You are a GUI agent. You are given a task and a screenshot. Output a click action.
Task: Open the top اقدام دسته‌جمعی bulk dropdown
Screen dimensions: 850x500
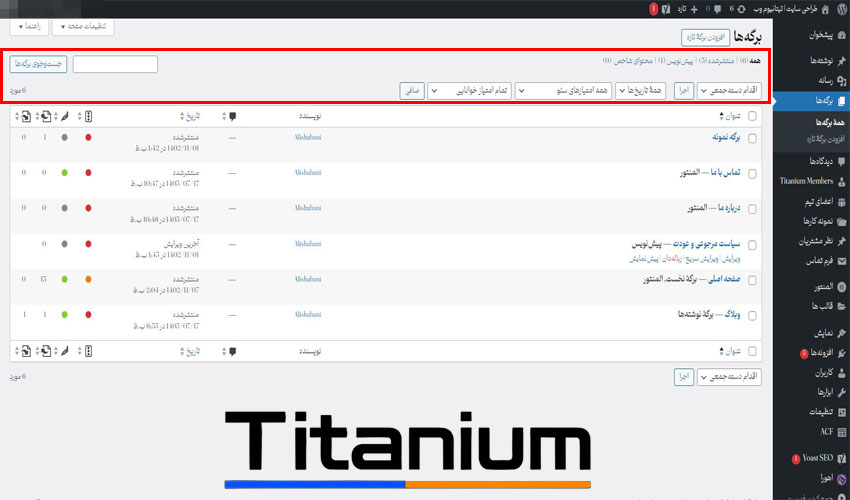[729, 91]
